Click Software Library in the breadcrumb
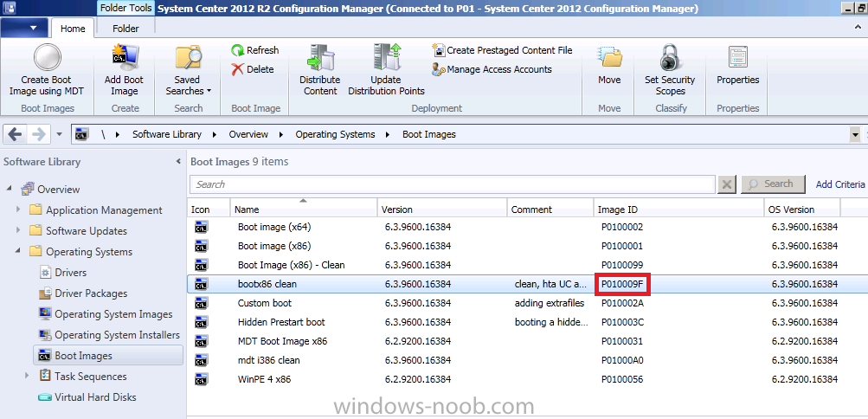This screenshot has width=868, height=419. coord(167,134)
